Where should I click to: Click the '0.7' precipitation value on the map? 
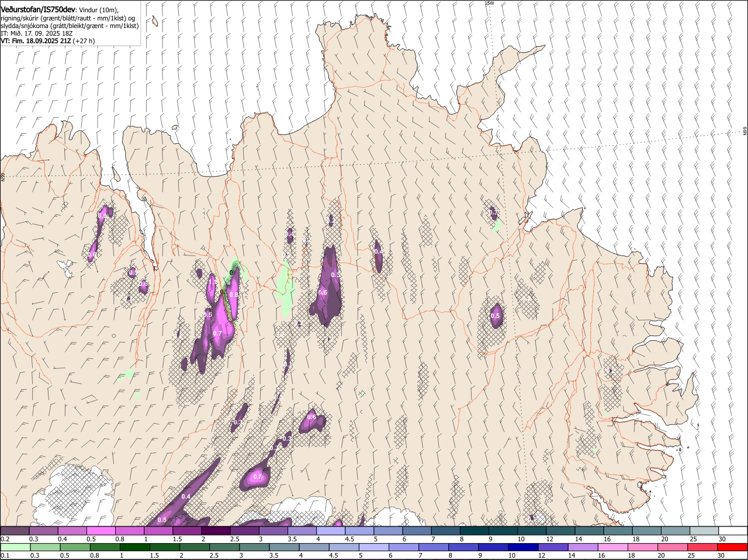pos(217,333)
